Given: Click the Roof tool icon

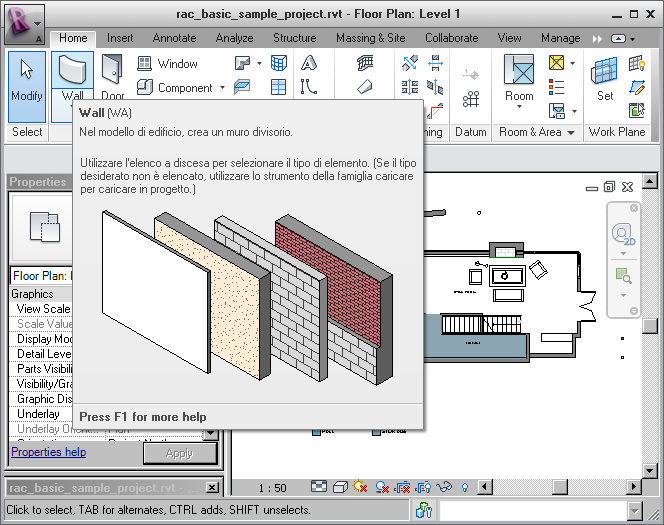Looking at the screenshot, I should (x=242, y=64).
